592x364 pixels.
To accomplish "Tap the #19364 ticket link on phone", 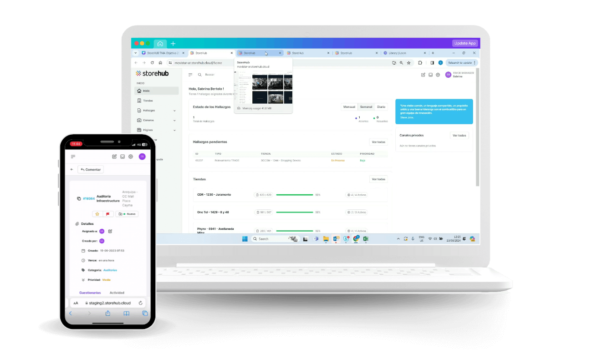I will (89, 198).
